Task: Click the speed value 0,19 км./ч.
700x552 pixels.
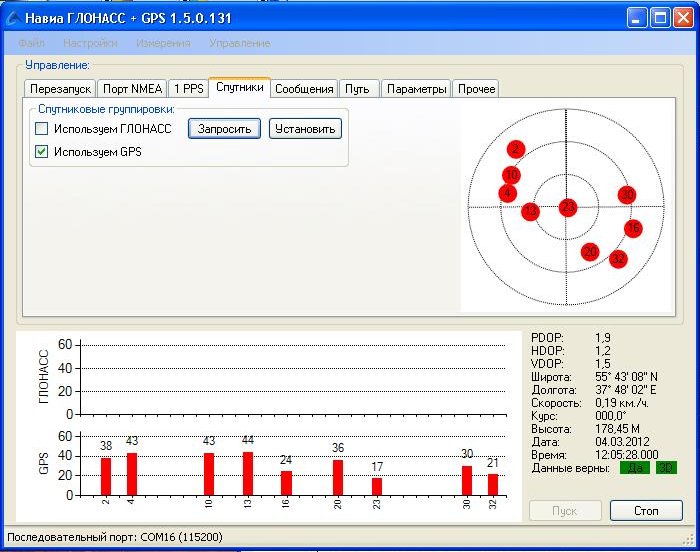Action: tap(622, 403)
